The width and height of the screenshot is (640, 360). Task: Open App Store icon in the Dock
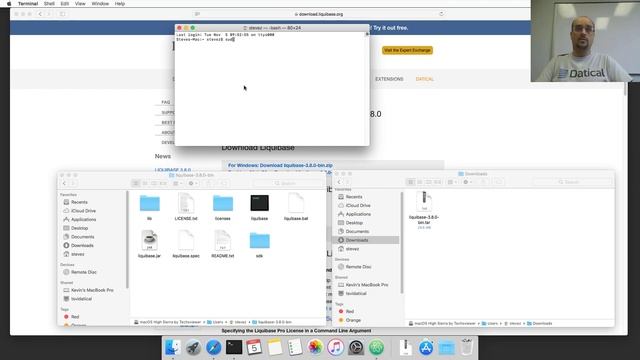(x=426, y=347)
